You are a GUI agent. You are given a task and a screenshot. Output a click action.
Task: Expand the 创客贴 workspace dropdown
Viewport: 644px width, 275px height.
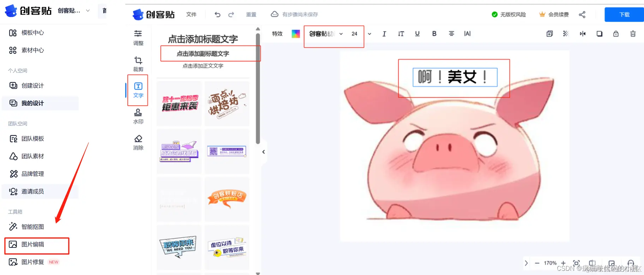click(88, 11)
